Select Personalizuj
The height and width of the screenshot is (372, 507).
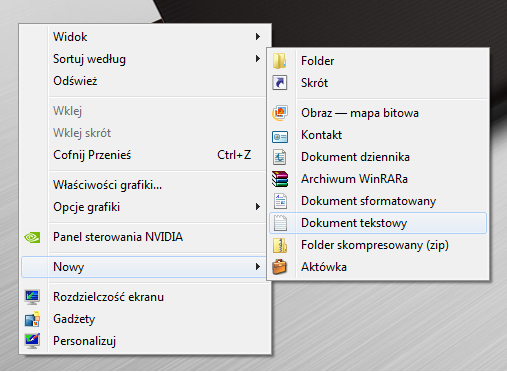(145, 341)
